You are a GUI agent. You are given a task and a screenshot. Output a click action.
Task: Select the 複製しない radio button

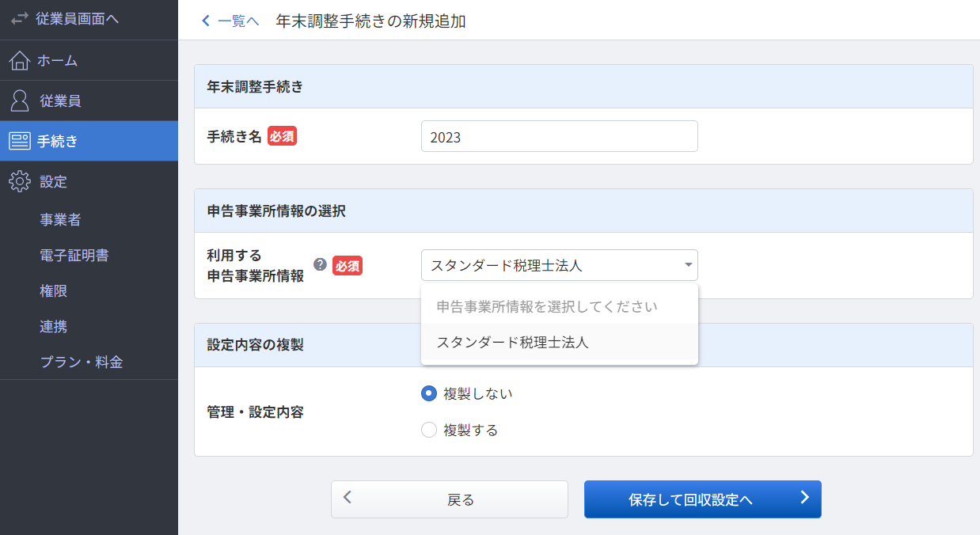click(429, 393)
